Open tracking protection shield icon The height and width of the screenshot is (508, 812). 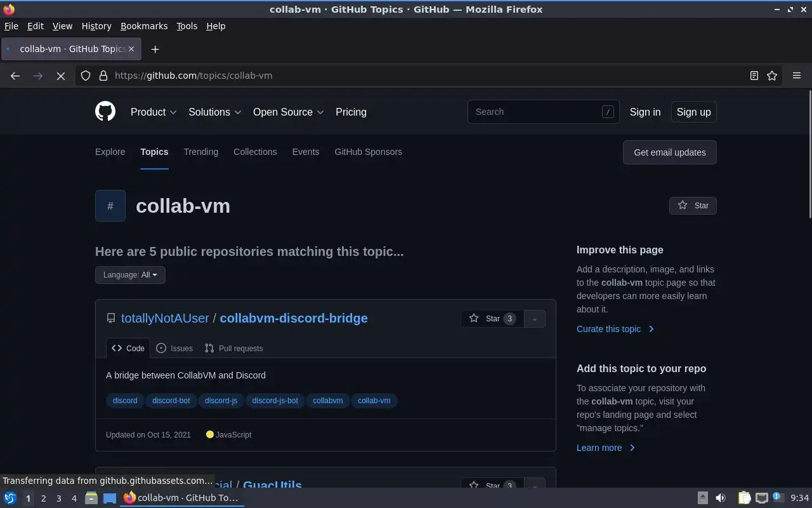coord(86,76)
